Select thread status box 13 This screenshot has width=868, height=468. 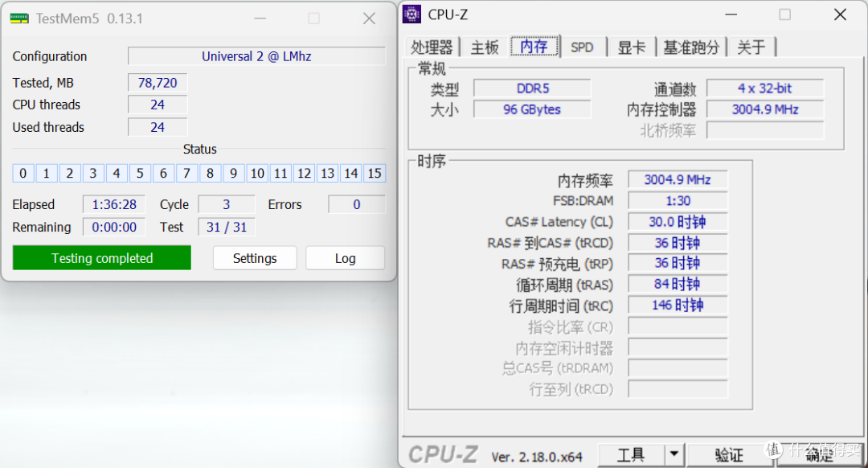pos(327,174)
